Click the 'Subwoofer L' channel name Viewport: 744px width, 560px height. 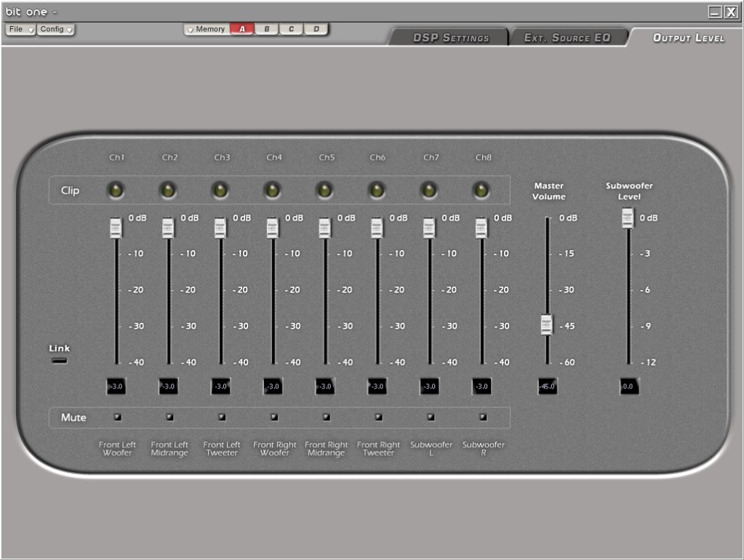pos(431,449)
